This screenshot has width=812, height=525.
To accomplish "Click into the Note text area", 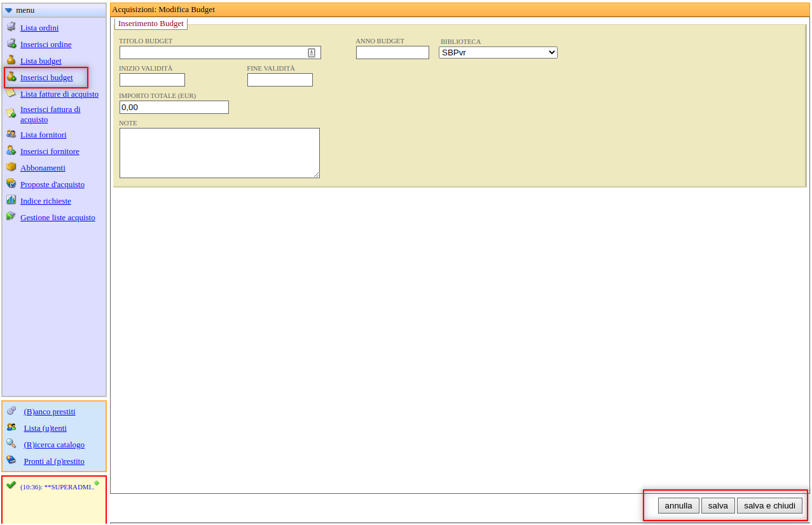I will coord(219,153).
